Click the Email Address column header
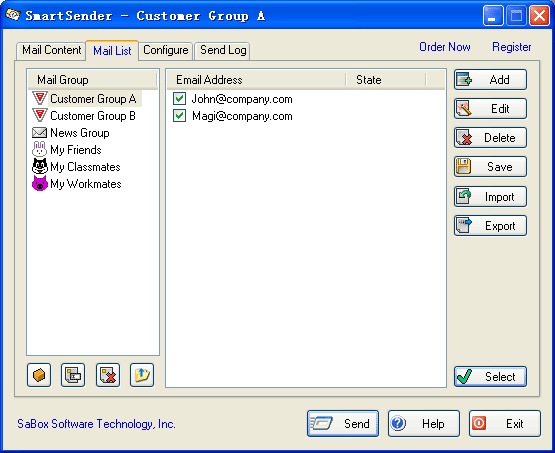The image size is (555, 453). pos(257,80)
